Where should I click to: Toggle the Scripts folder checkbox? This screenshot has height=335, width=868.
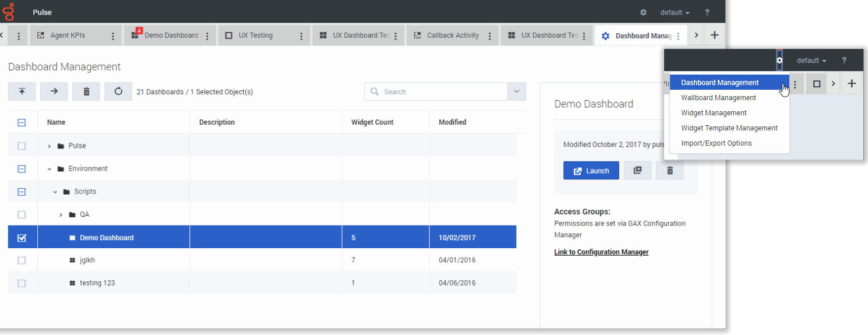(22, 192)
